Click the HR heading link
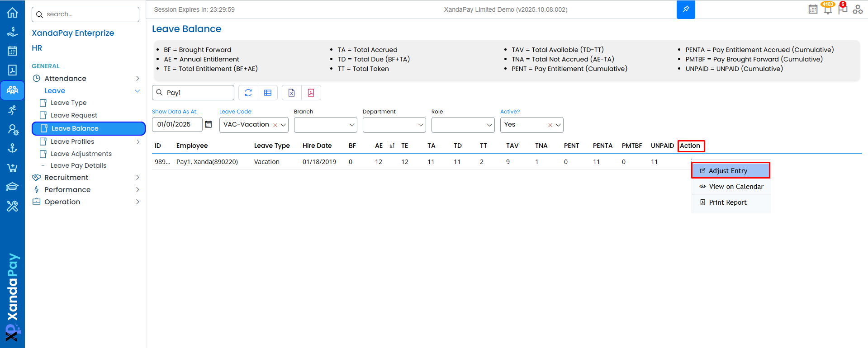Screen dimensions: 868x348 click(37, 48)
